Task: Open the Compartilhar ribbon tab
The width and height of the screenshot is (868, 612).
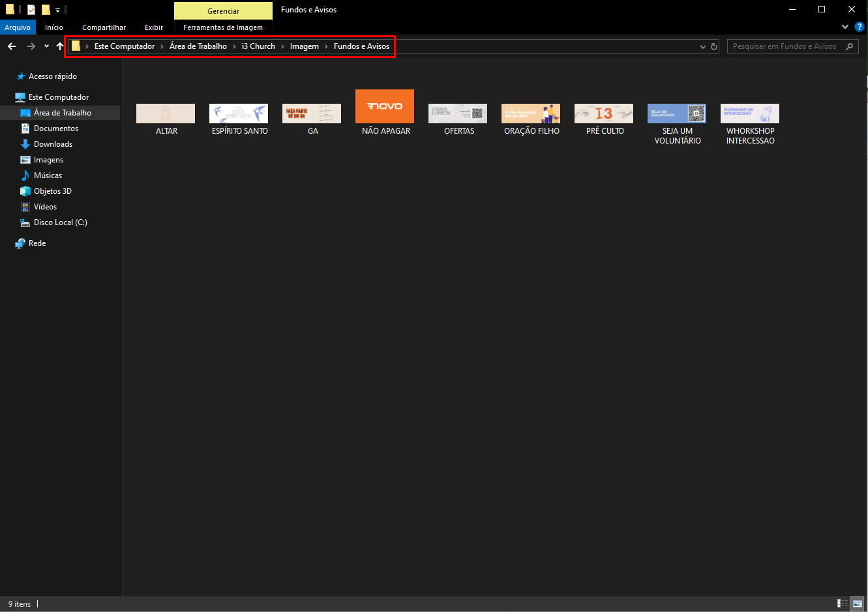Action: point(104,27)
